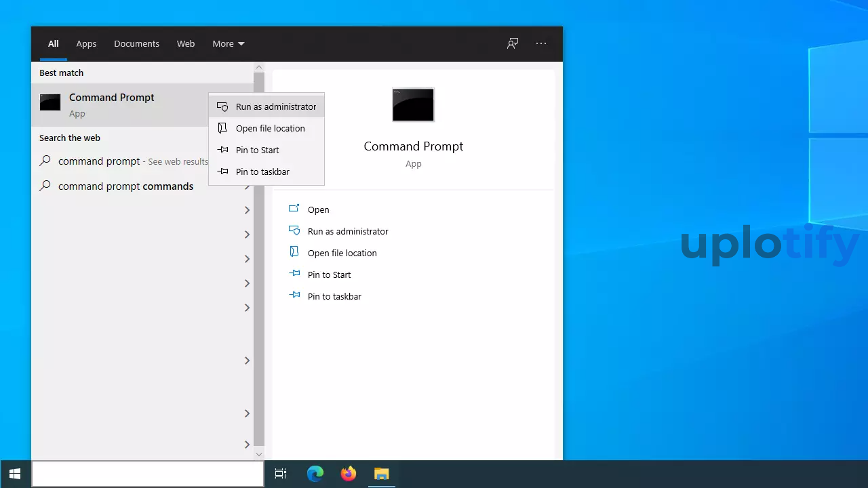868x488 pixels.
Task: Click the feedback icon in search header
Action: 513,43
